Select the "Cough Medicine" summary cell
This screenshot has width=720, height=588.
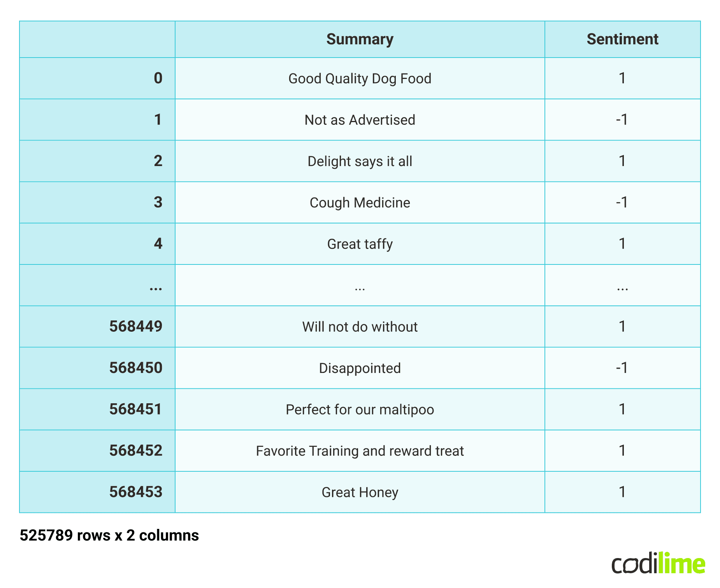[x=360, y=203]
